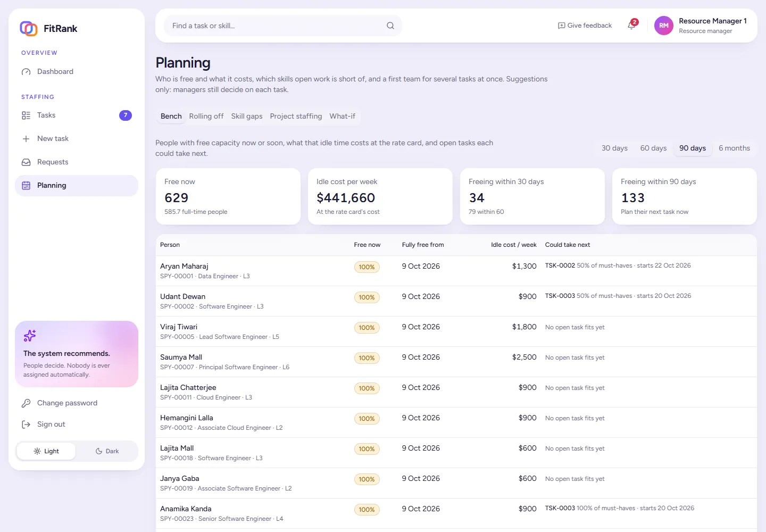
Task: Click Sign out link
Action: coord(77,425)
